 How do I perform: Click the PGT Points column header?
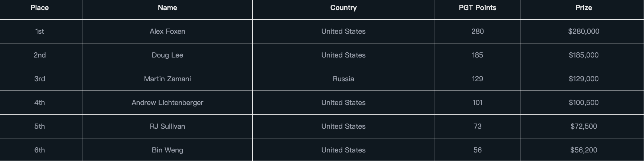(477, 8)
